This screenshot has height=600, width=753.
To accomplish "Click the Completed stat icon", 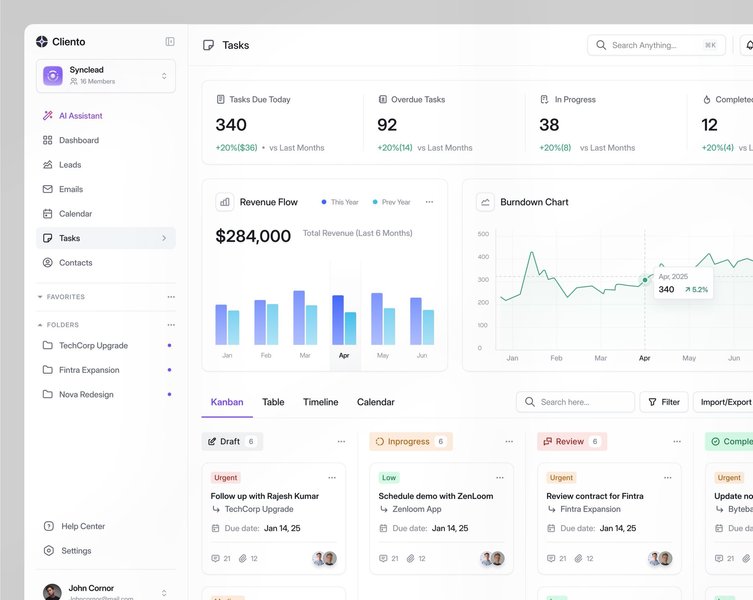I will coord(707,99).
